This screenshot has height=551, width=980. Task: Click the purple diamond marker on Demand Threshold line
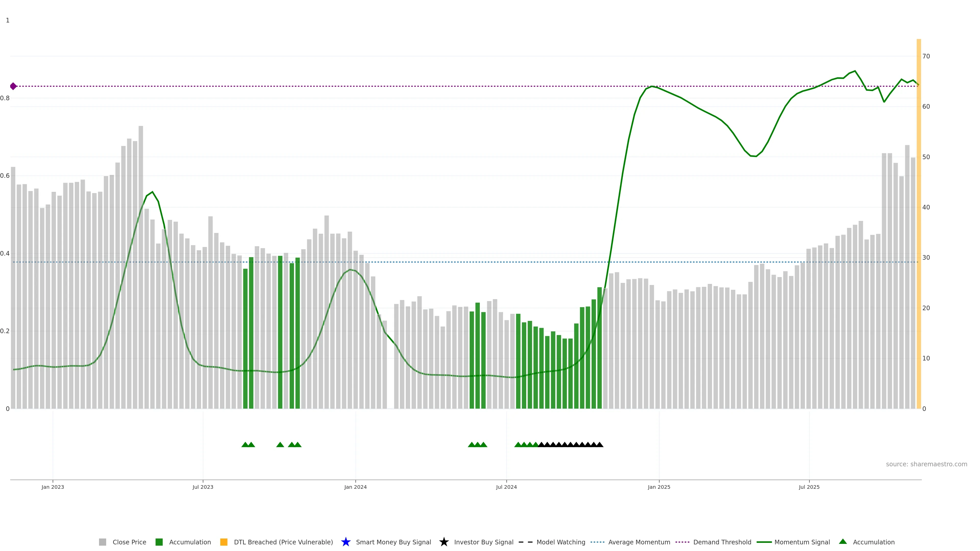click(13, 86)
